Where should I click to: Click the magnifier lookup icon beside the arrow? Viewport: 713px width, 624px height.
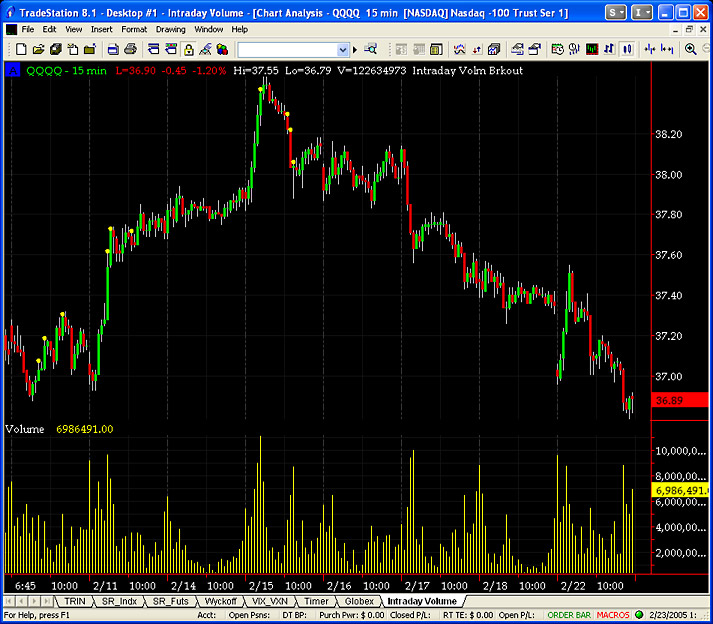click(x=371, y=49)
